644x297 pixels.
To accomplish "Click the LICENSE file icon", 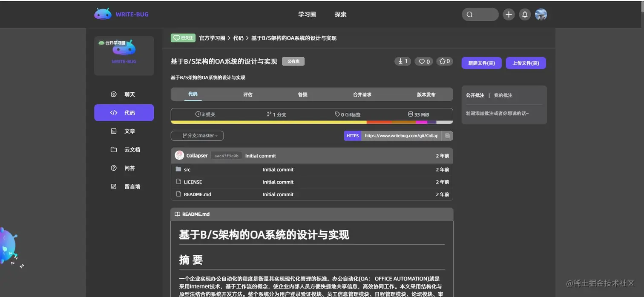I will coord(178,182).
